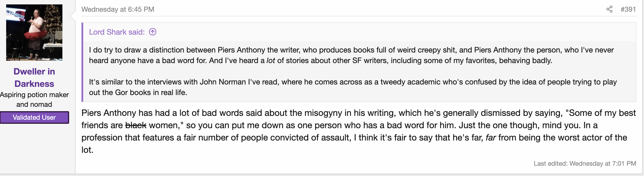Click the 'Welcome' sign in the avatar photo
The height and width of the screenshot is (176, 644).
[x=15, y=14]
